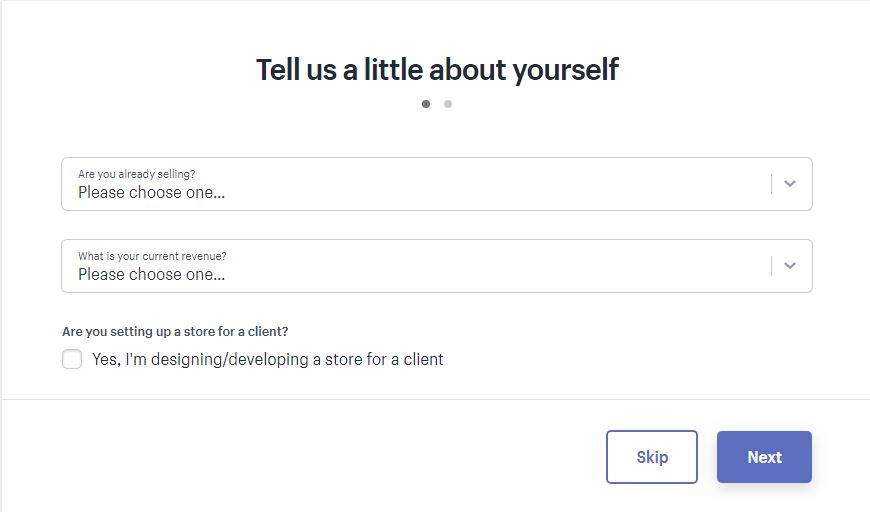Click "Yes, I'm designing/developing a store" label text

coord(267,359)
